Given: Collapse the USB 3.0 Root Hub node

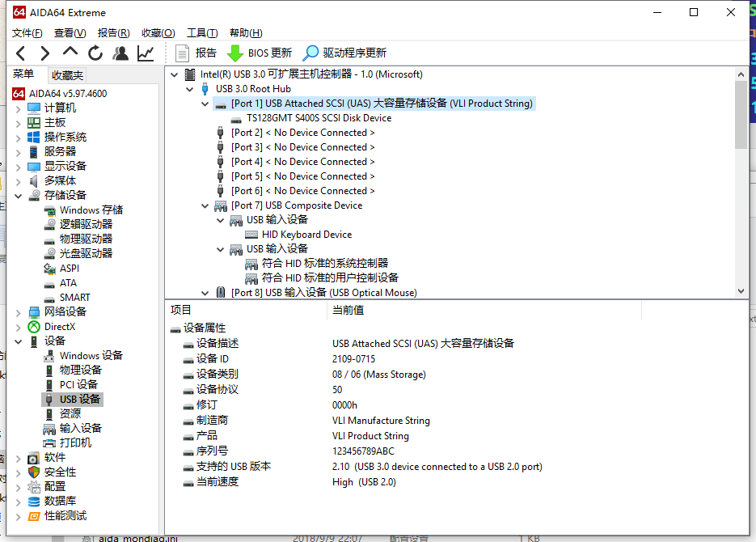Looking at the screenshot, I should (190, 89).
